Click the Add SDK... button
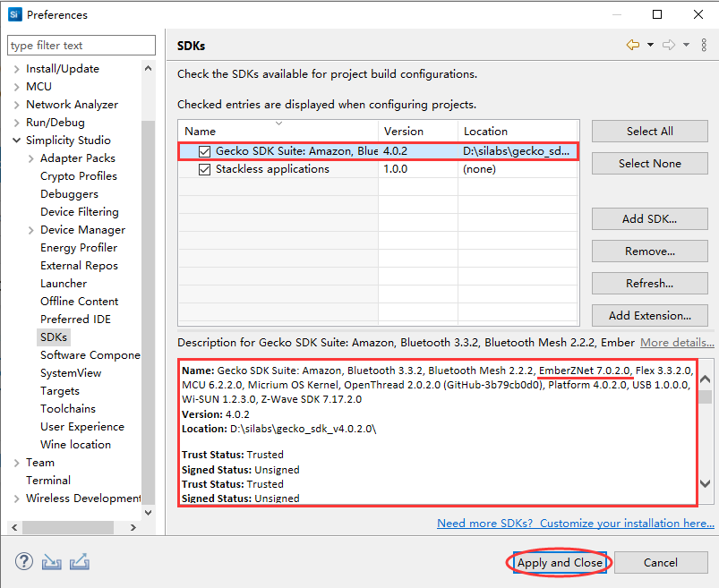Image resolution: width=719 pixels, height=588 pixels. tap(649, 218)
